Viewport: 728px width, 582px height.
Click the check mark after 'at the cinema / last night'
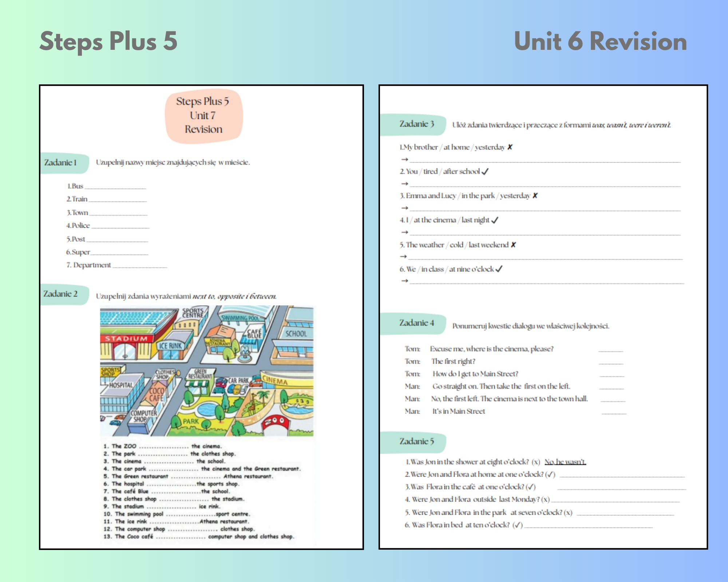(x=495, y=220)
